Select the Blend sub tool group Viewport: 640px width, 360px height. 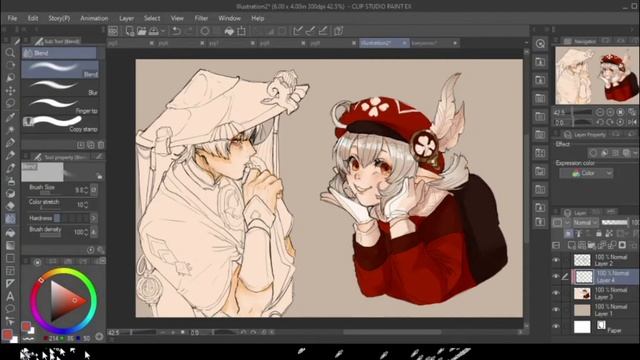(x=59, y=53)
